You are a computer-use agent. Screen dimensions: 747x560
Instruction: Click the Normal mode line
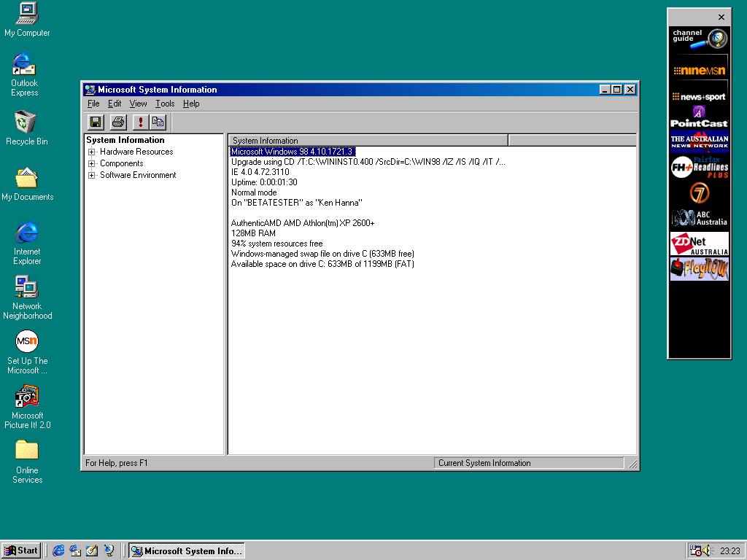pos(254,192)
